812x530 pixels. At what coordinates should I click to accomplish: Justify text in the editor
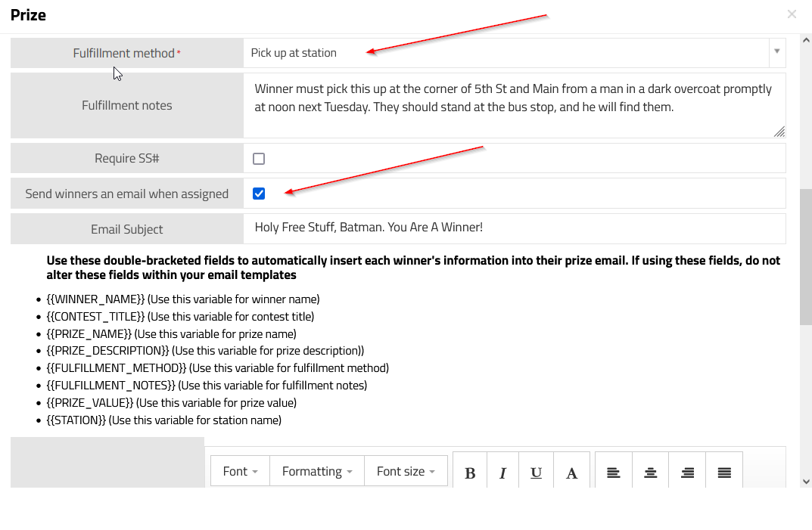tap(724, 472)
